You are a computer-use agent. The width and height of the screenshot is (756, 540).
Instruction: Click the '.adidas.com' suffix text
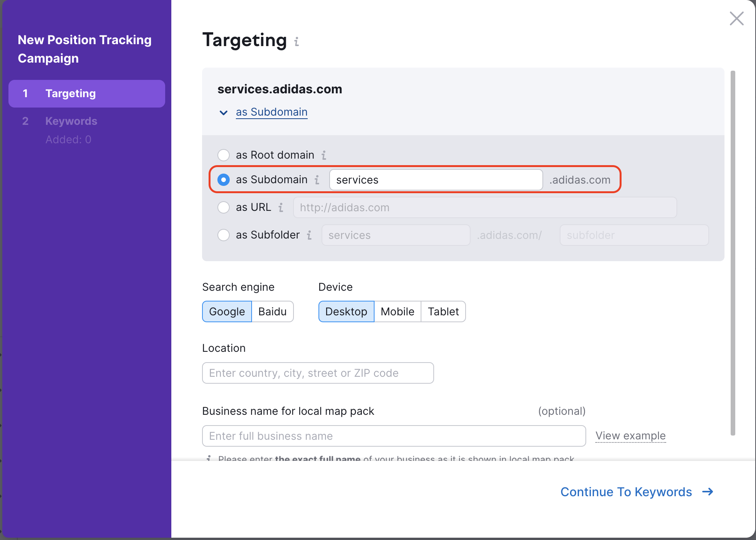pos(580,180)
